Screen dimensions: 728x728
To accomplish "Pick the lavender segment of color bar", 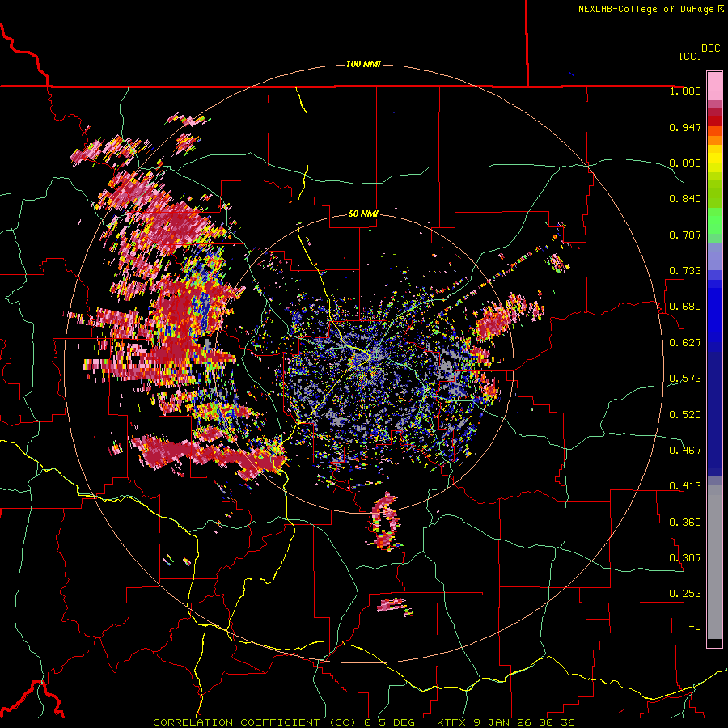I will pyautogui.click(x=714, y=256).
